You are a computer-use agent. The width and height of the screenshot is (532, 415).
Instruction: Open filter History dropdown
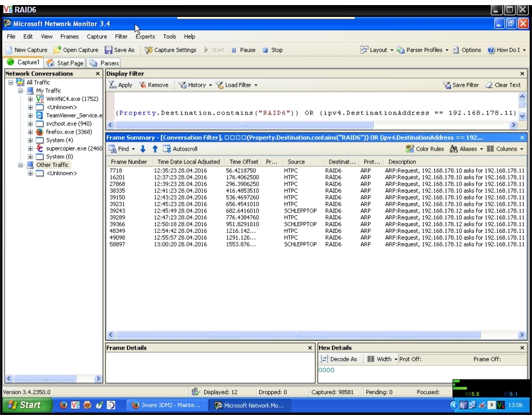195,85
